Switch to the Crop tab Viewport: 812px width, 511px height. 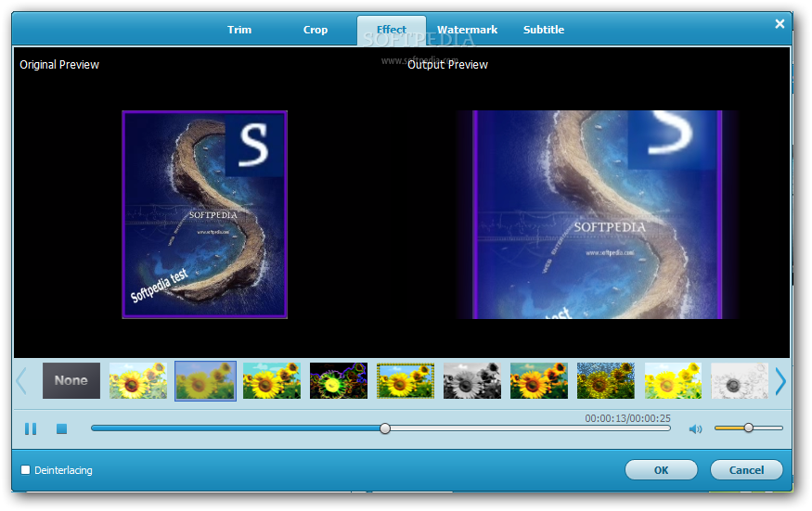click(x=316, y=30)
